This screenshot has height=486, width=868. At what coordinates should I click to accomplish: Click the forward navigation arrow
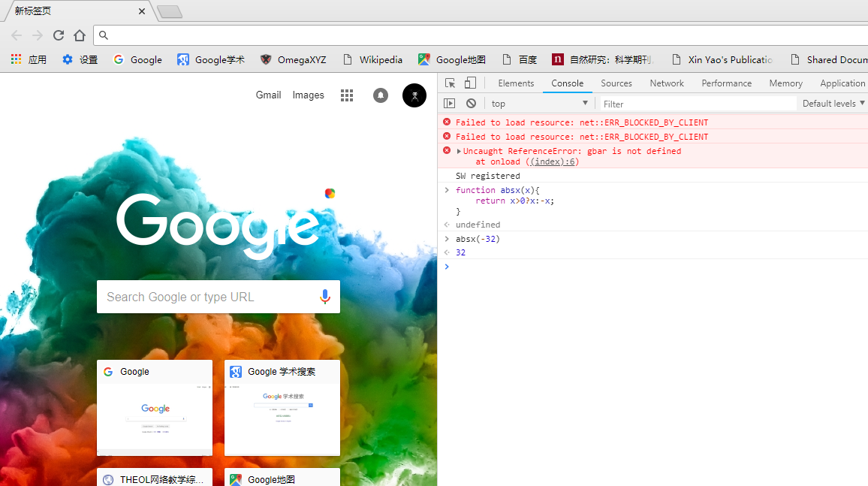[38, 35]
